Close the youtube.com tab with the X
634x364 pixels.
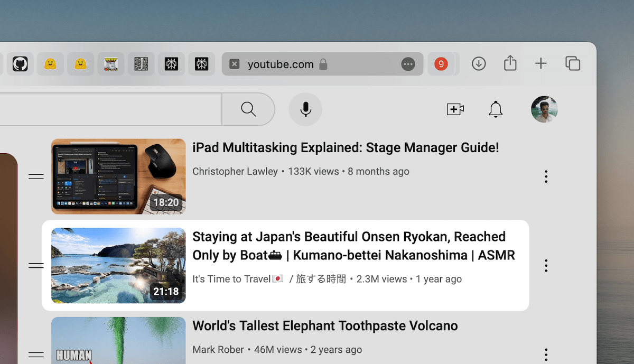[x=235, y=64]
